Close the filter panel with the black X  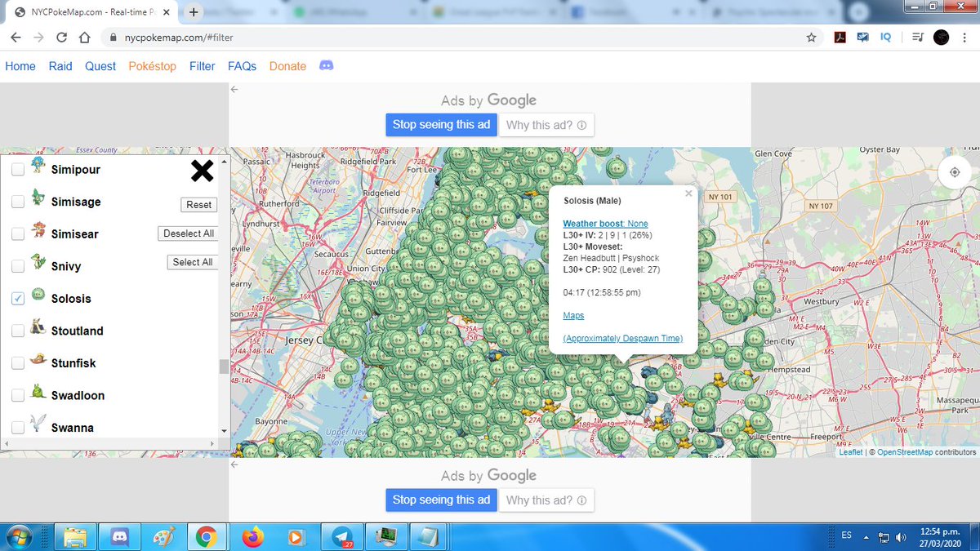[x=202, y=170]
